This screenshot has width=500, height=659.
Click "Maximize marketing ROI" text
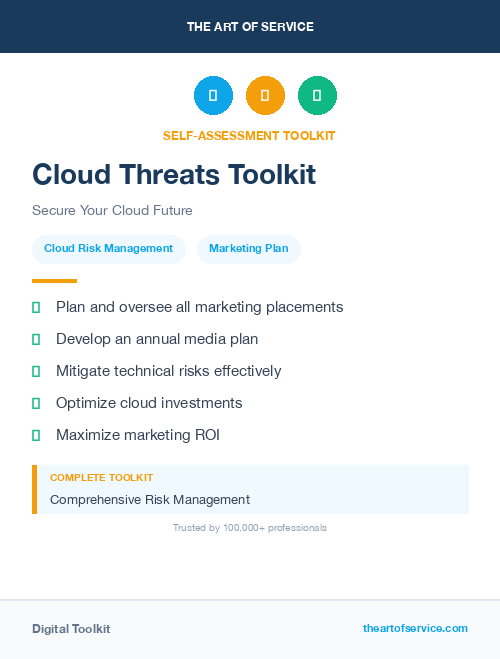138,435
